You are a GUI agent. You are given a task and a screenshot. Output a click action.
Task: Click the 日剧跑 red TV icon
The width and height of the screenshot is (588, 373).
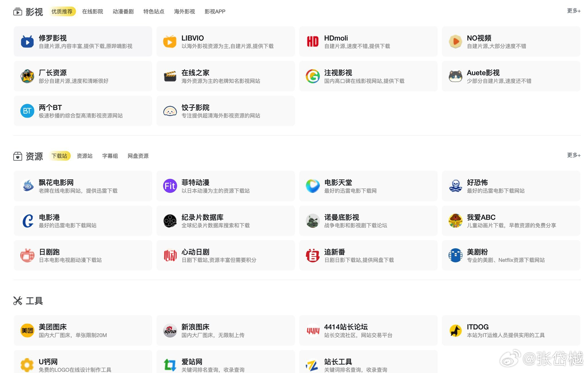pos(27,255)
